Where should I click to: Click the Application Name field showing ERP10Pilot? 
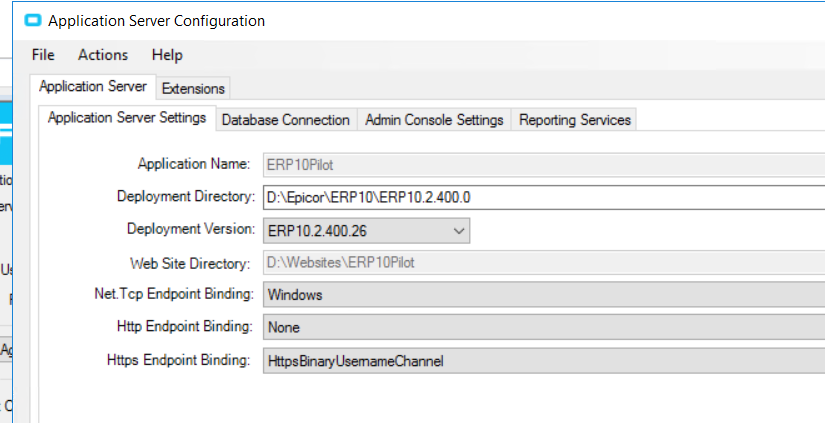(x=540, y=164)
